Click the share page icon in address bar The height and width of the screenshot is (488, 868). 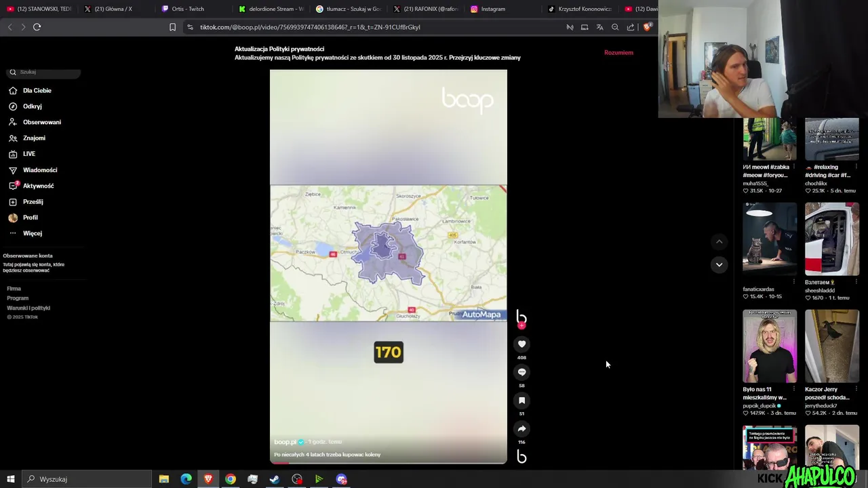pyautogui.click(x=631, y=27)
